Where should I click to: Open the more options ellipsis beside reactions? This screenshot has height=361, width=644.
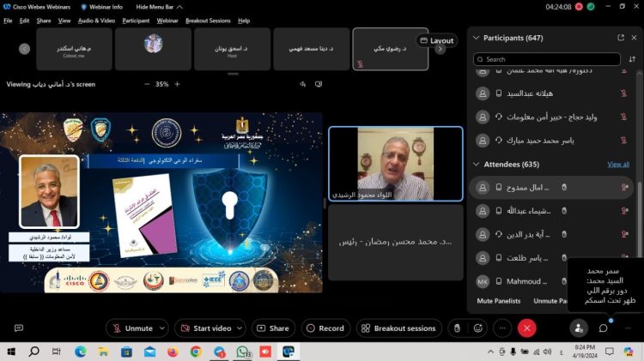pos(502,328)
